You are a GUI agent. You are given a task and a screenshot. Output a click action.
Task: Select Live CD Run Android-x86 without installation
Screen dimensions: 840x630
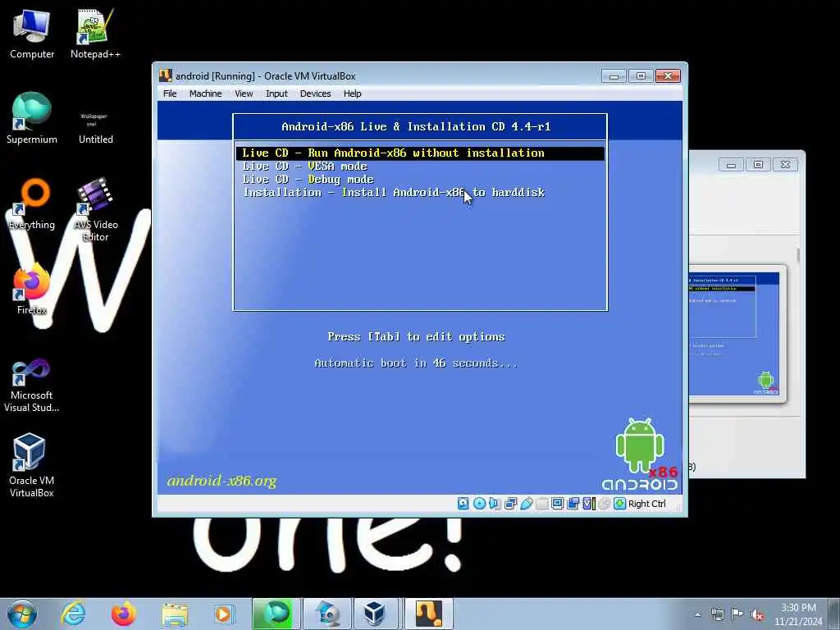(x=420, y=153)
